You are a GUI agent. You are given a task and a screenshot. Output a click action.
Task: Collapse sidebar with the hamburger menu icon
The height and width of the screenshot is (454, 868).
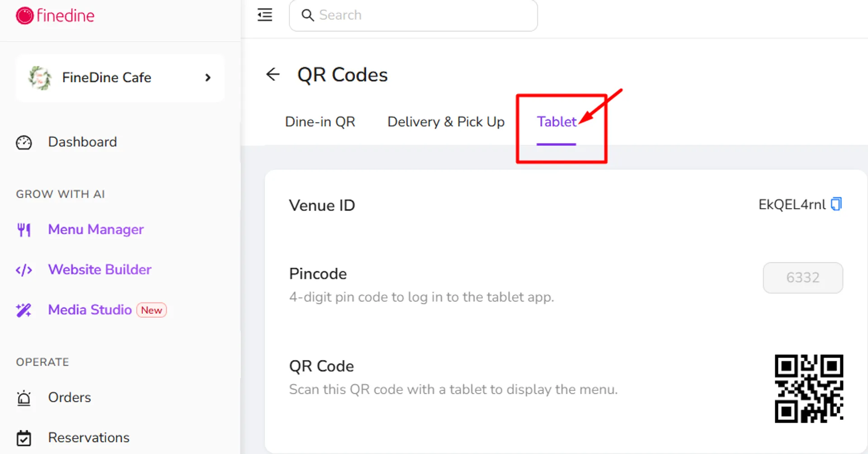(x=265, y=15)
